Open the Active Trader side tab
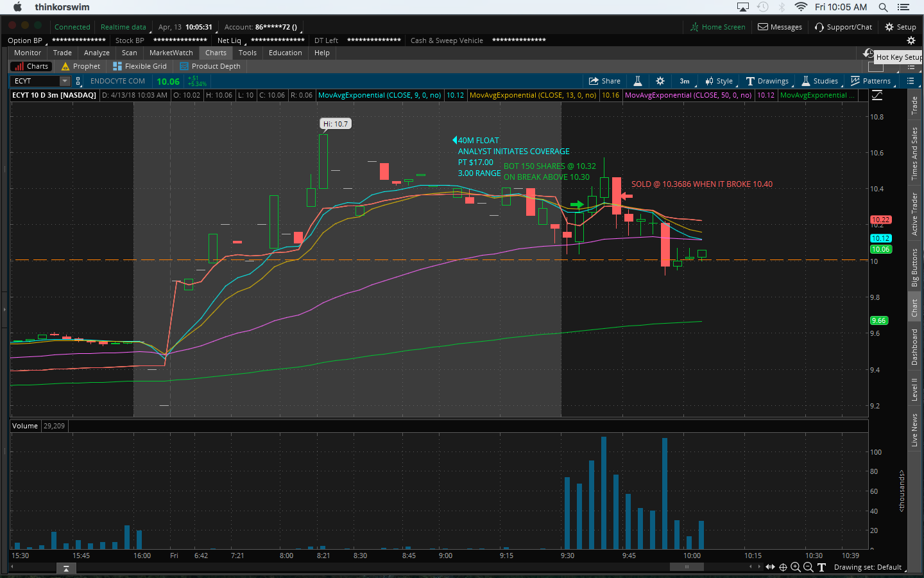Screen dimensions: 924x578 pos(915,214)
